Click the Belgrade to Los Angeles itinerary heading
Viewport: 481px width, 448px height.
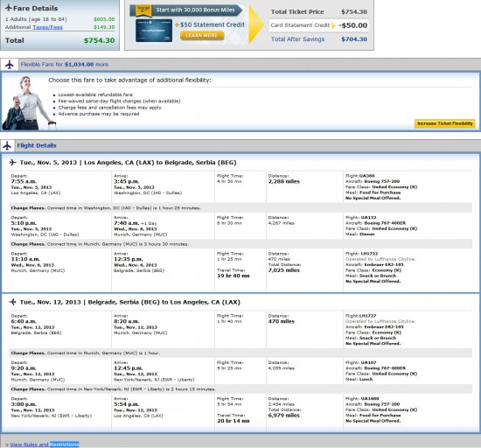click(130, 302)
